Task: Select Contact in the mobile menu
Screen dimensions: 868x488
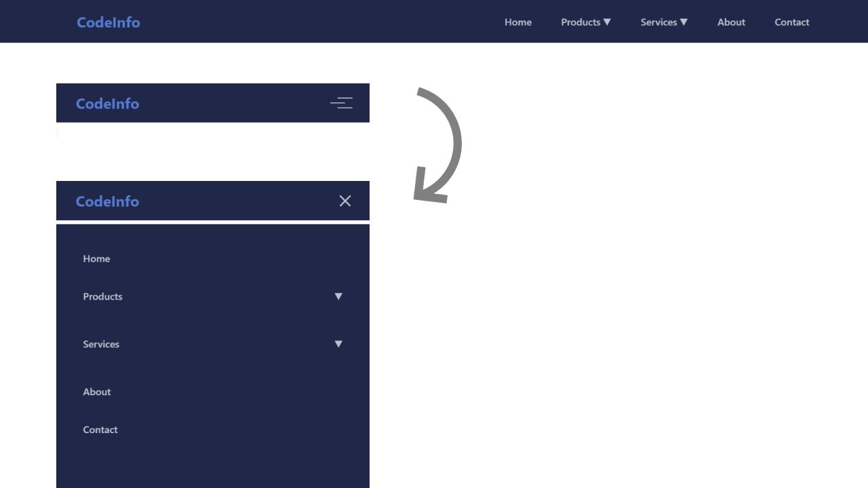Action: (x=100, y=429)
